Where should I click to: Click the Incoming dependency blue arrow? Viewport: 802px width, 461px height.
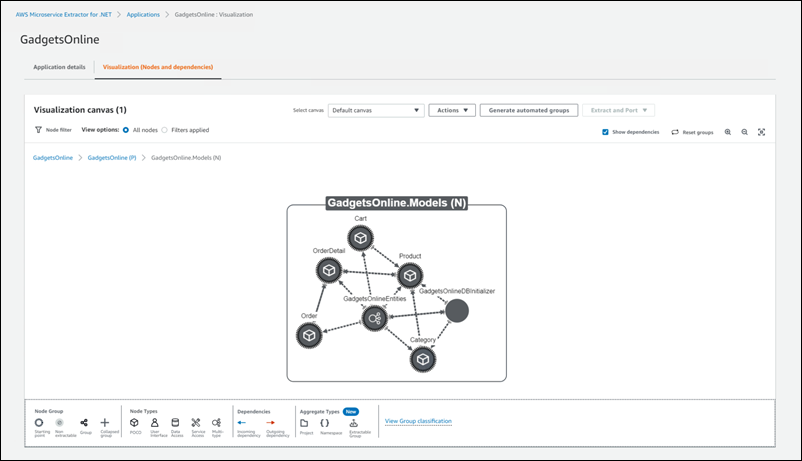point(242,423)
